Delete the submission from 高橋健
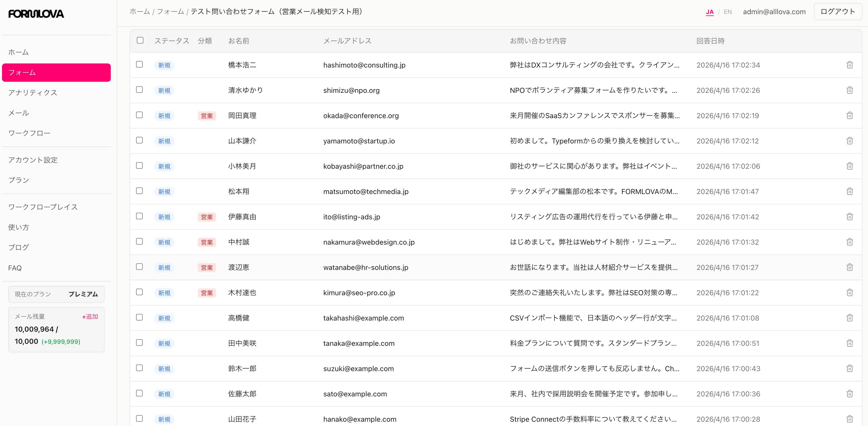The width and height of the screenshot is (868, 426). coord(850,318)
